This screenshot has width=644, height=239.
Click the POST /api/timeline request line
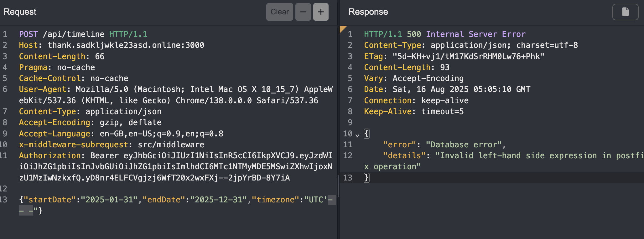(x=83, y=34)
